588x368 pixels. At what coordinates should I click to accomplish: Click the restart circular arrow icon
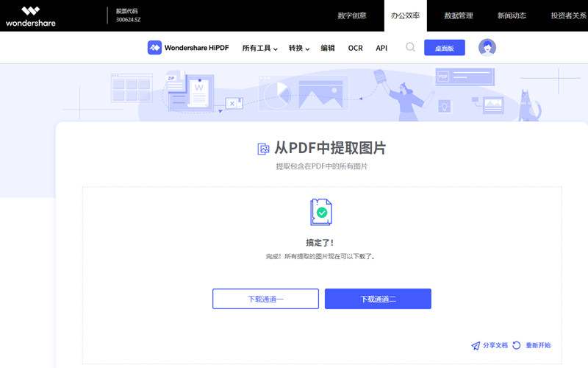[517, 345]
